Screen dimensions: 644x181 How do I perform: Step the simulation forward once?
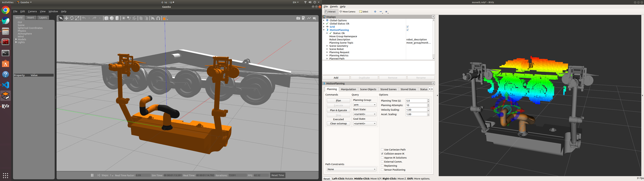point(99,175)
